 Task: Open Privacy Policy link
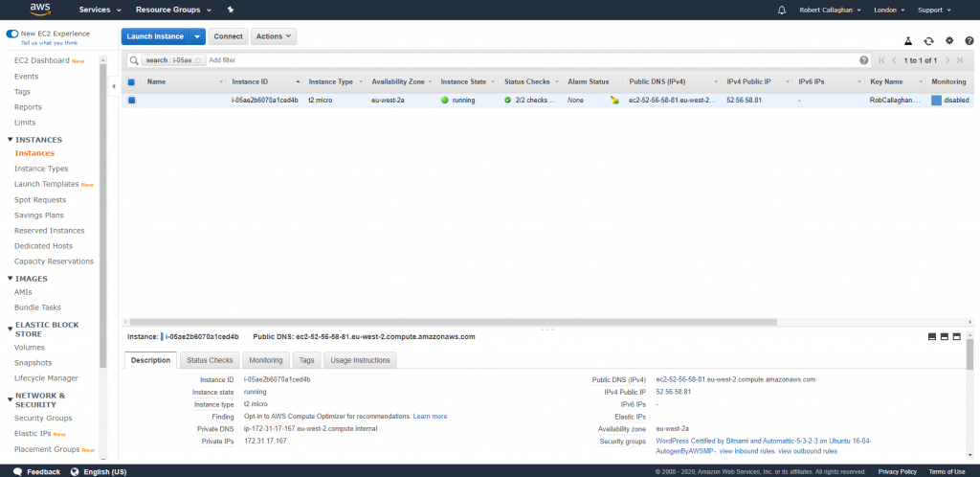point(898,472)
